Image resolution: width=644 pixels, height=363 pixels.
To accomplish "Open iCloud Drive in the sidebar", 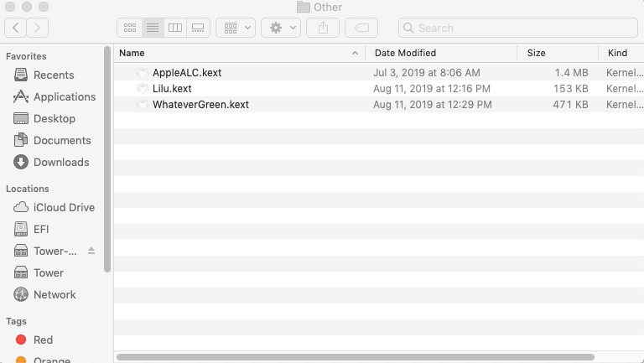I will pyautogui.click(x=54, y=207).
